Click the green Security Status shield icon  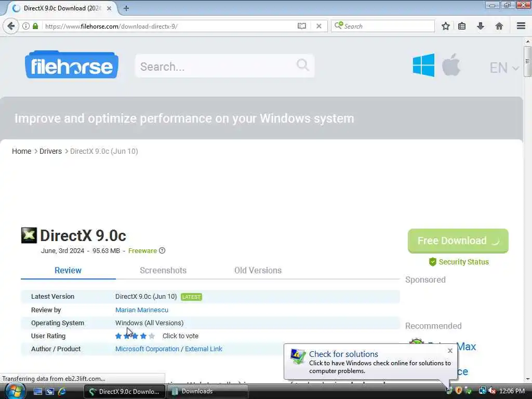click(x=432, y=262)
